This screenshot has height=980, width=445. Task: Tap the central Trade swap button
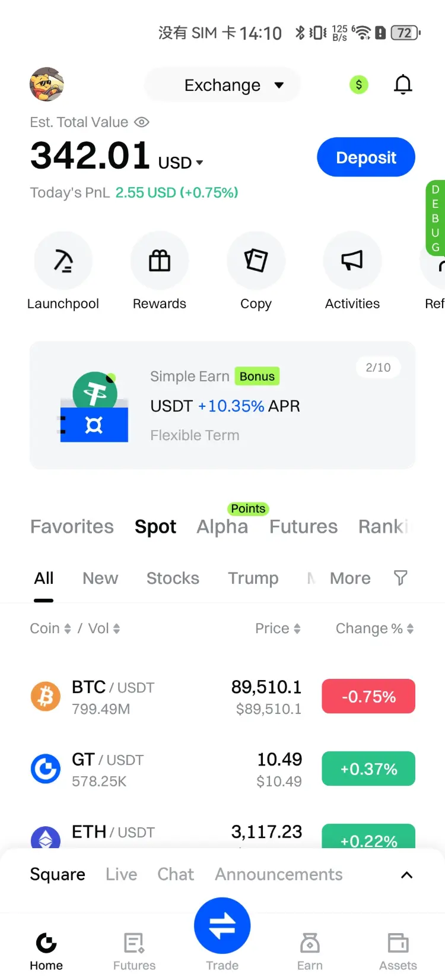click(222, 926)
